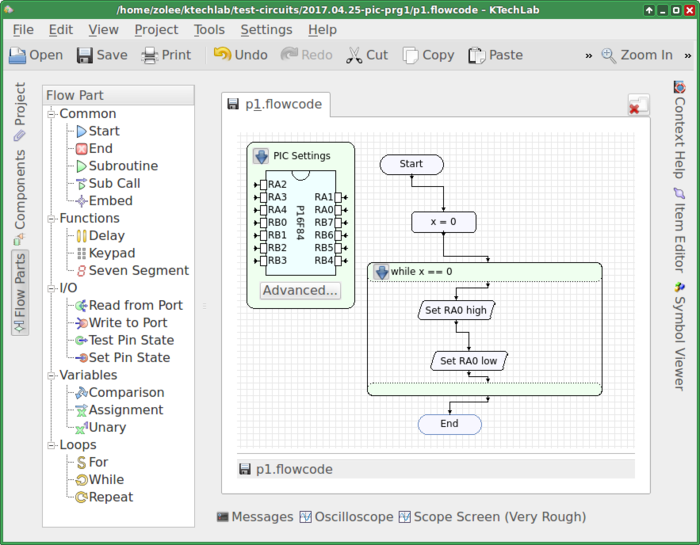This screenshot has height=545, width=700.
Task: Click the Cut scissors icon
Action: [x=354, y=55]
